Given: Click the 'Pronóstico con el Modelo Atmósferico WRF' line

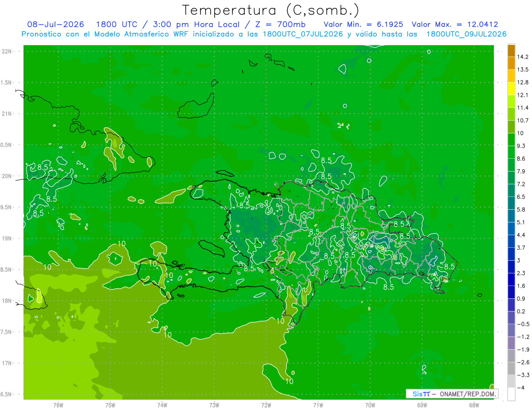Looking at the screenshot, I should click(x=264, y=34).
